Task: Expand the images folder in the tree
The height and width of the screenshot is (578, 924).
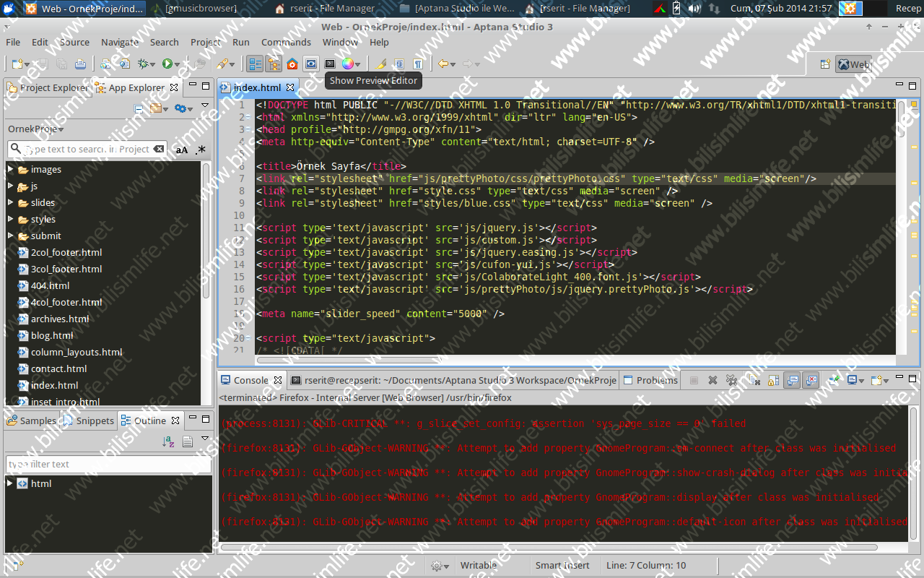Action: pyautogui.click(x=11, y=170)
